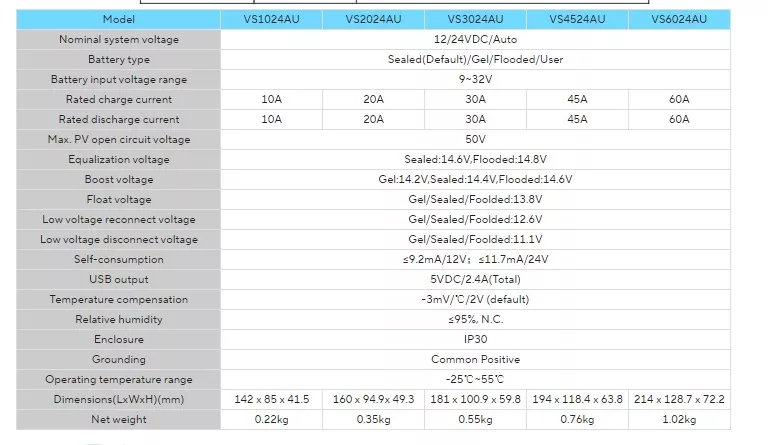Viewport: 768px width, 445px height.
Task: Click the VS1024AU model header cell
Action: click(x=271, y=19)
